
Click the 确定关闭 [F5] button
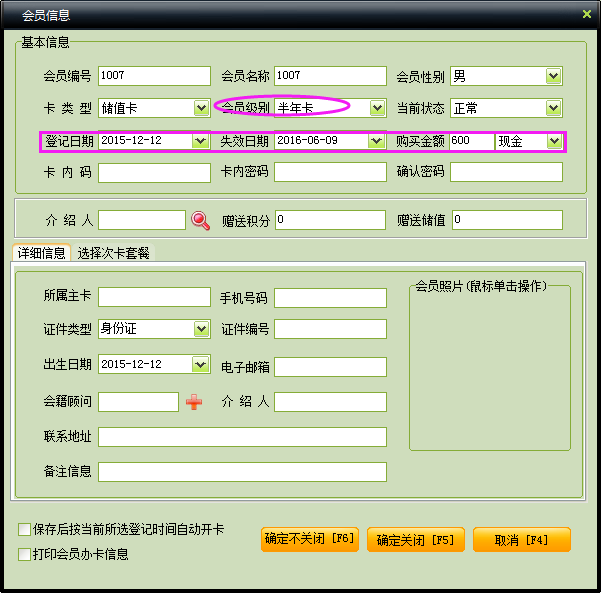(x=415, y=539)
